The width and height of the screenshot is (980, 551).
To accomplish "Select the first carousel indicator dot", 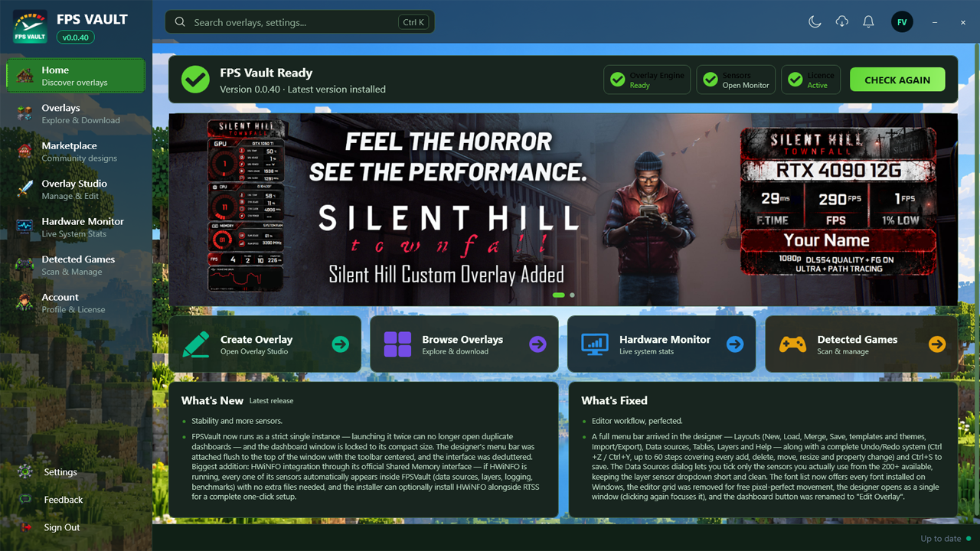I will (x=558, y=295).
